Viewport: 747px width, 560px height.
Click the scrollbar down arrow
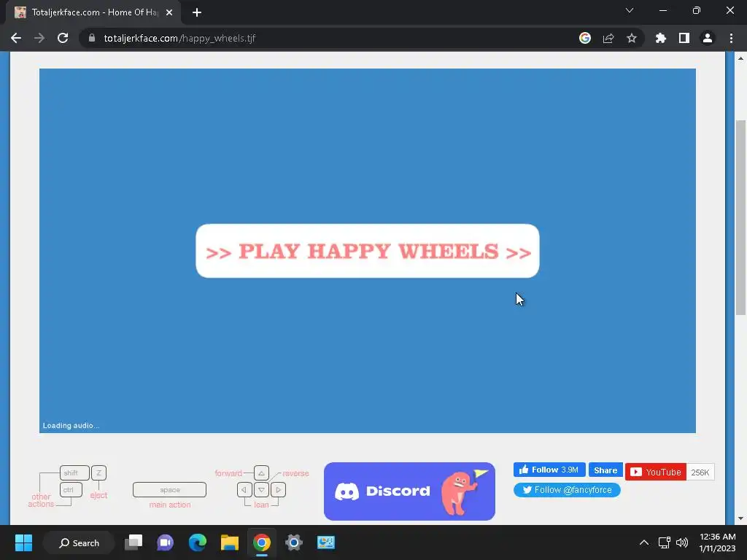740,518
